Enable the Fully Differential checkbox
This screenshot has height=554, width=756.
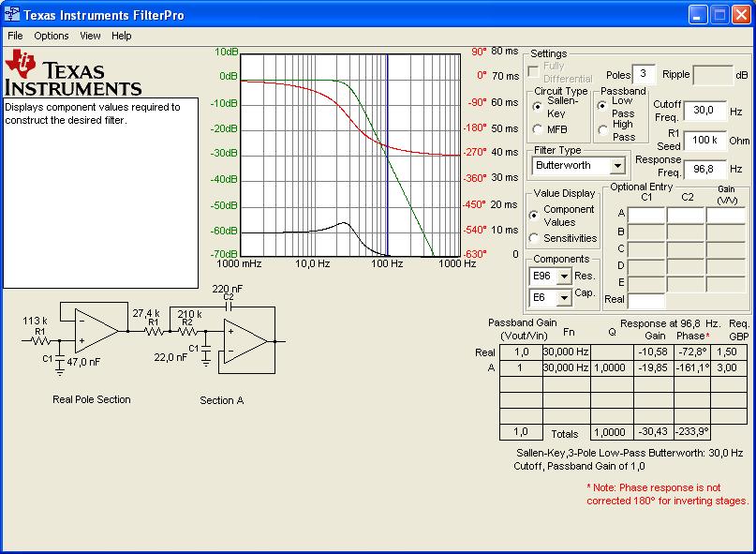pyautogui.click(x=534, y=71)
